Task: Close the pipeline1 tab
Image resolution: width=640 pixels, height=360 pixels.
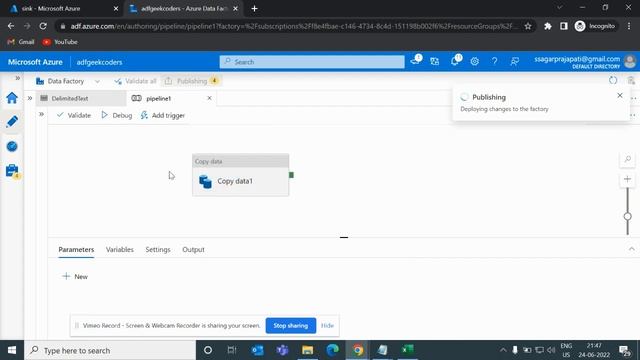Action: [x=209, y=98]
